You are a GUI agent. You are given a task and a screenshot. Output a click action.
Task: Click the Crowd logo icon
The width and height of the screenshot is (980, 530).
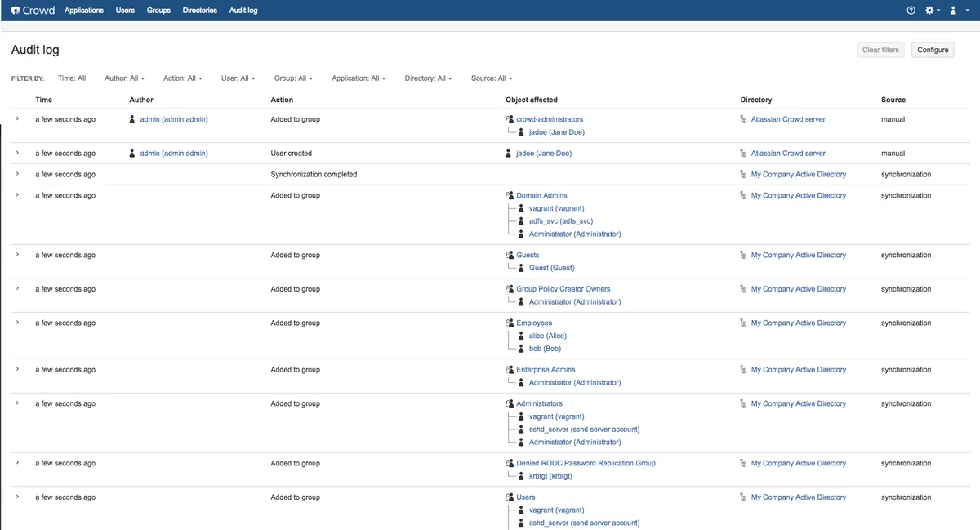(x=16, y=11)
